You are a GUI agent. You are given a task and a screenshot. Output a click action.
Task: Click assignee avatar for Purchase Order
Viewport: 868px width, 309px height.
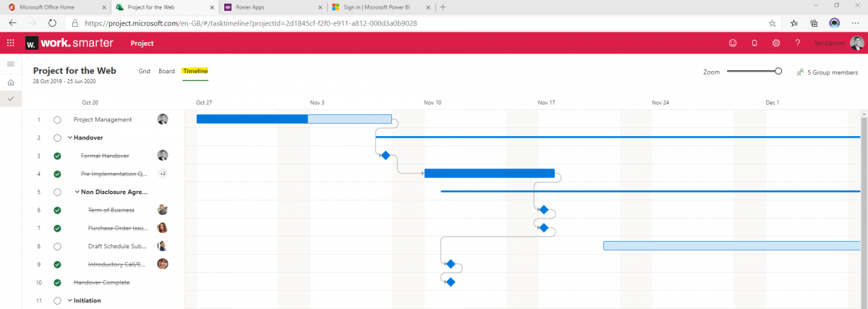pos(163,228)
